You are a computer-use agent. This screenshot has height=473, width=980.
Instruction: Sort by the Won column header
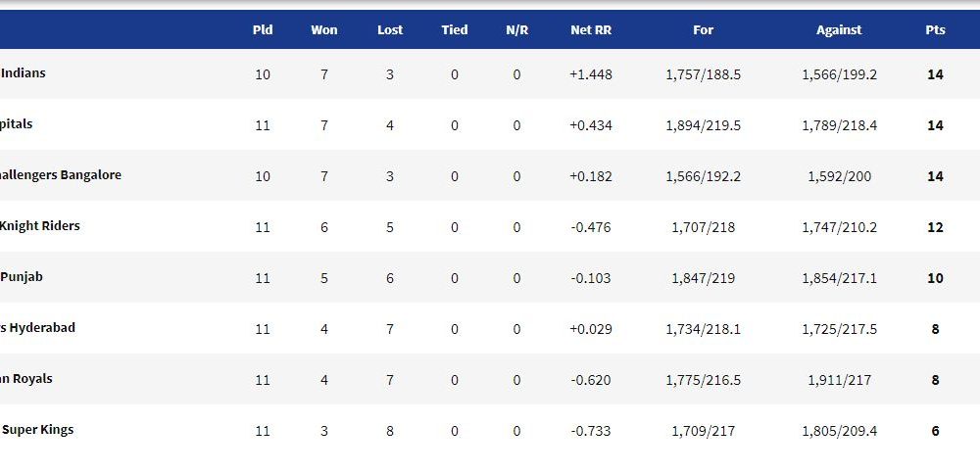click(x=323, y=29)
